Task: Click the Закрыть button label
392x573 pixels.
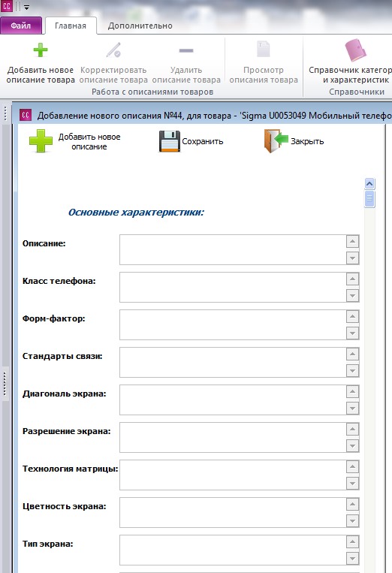Action: [307, 141]
